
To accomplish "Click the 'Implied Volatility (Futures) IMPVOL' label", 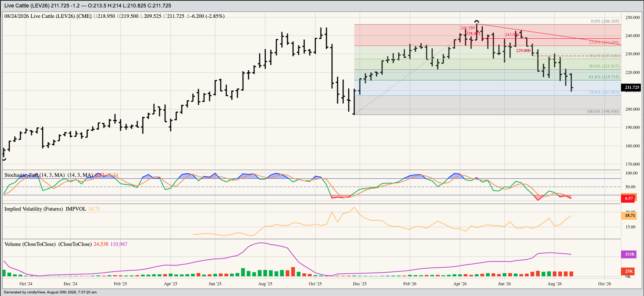I will [x=45, y=209].
